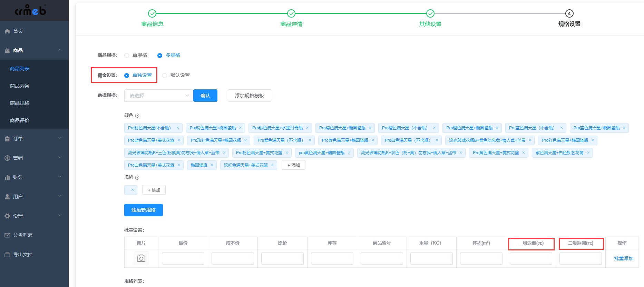Remove the Pro粉色满天星(不含瓶) tag
644x287 pixels.
178,128
